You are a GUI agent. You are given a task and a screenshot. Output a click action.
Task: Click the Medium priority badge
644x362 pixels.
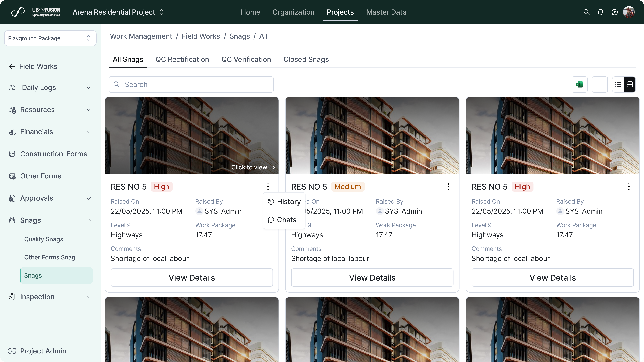coord(348,187)
